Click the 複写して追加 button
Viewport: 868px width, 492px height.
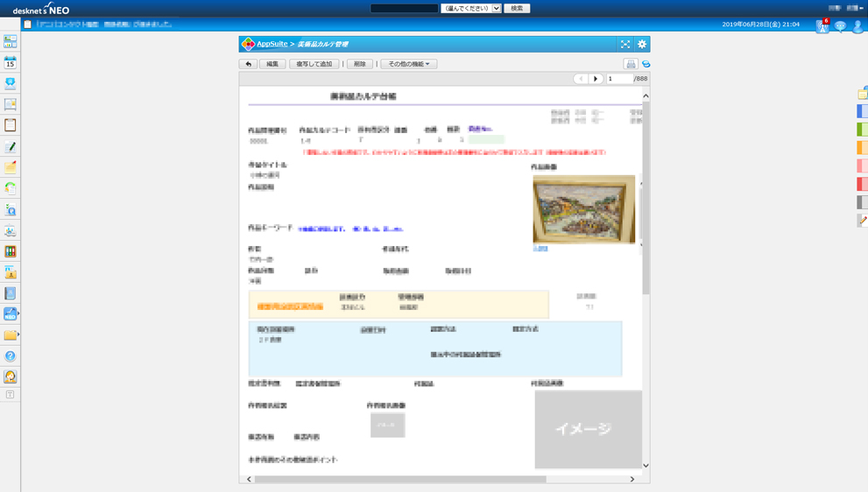[x=314, y=64]
